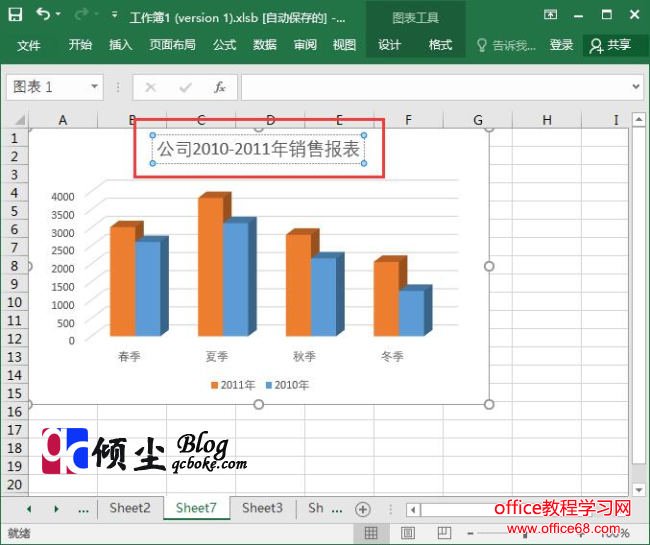This screenshot has width=650, height=545.
Task: Open Ribbon Display Options
Action: [x=550, y=15]
